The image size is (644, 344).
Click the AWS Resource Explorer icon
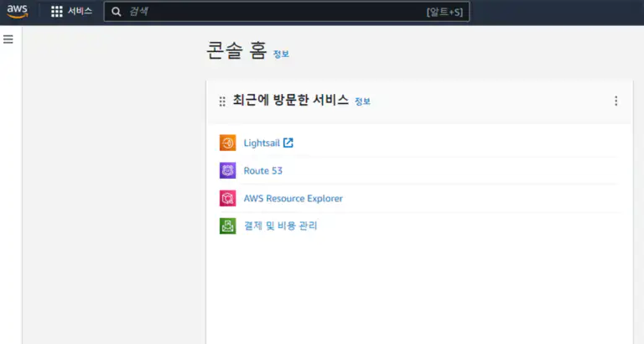pyautogui.click(x=227, y=198)
